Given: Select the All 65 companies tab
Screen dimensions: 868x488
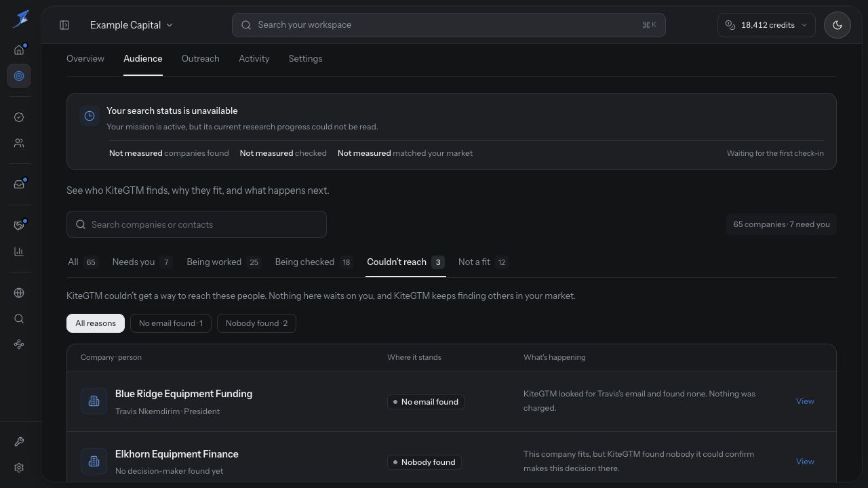Looking at the screenshot, I should [x=83, y=262].
